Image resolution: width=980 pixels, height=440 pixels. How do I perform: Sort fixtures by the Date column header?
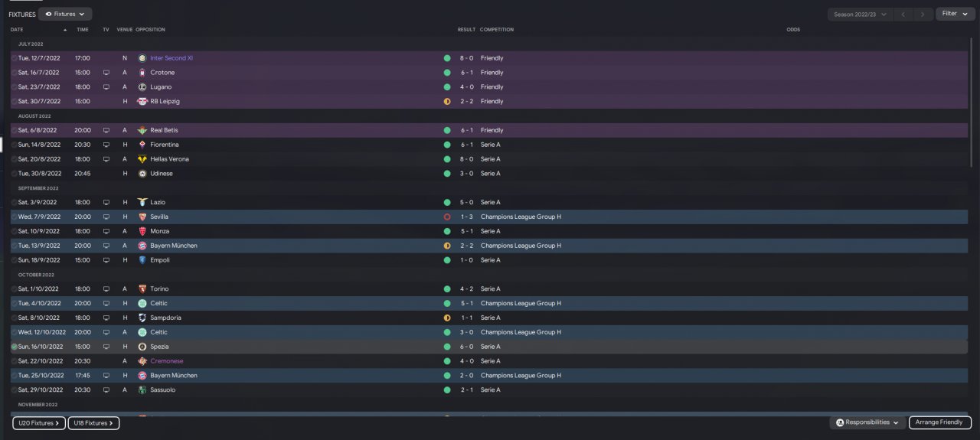coord(17,30)
